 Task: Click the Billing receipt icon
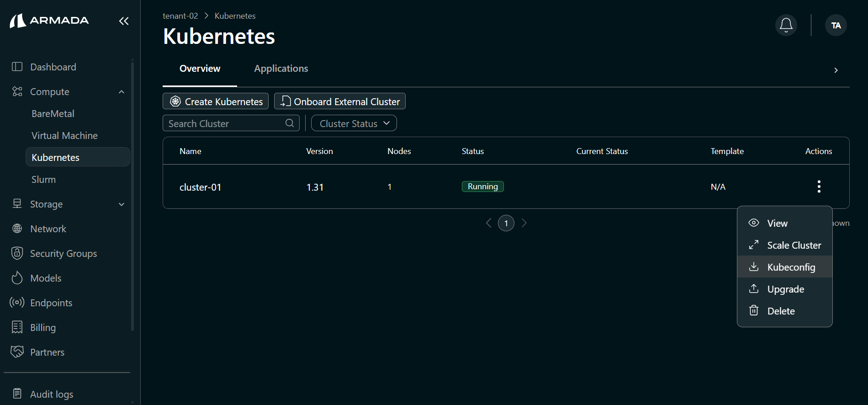pyautogui.click(x=17, y=327)
